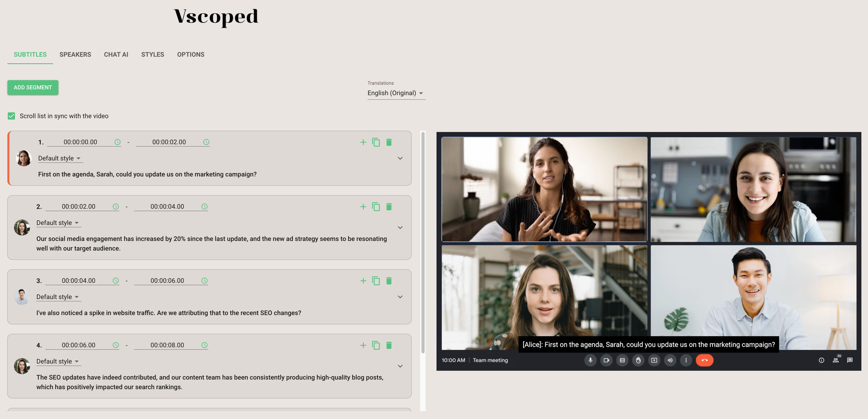This screenshot has height=419, width=868.
Task: Mute the microphone in the video toolbar
Action: coord(590,361)
